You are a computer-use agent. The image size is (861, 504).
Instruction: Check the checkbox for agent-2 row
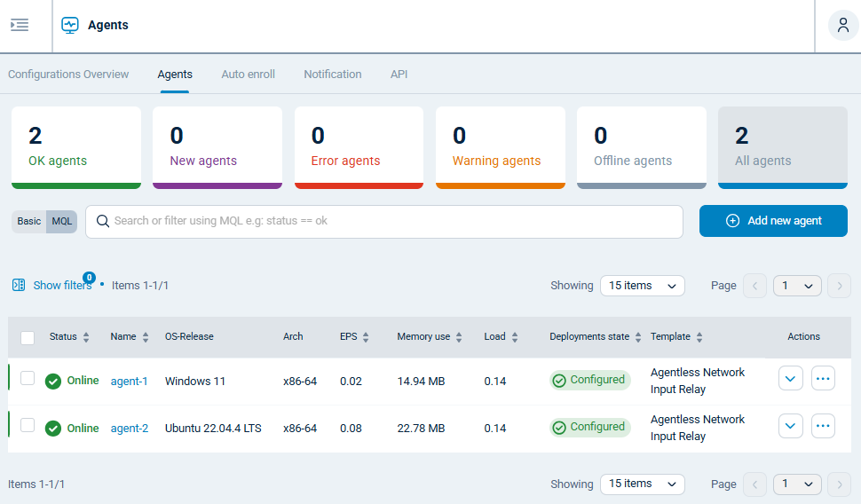point(28,426)
